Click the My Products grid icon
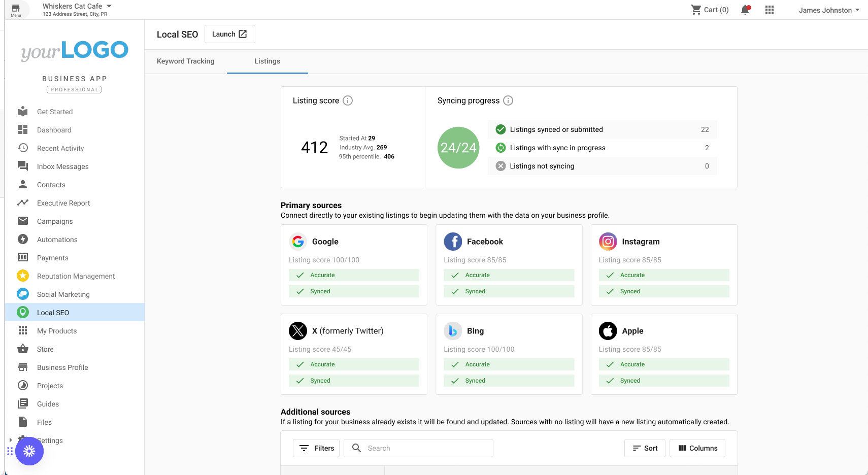The image size is (868, 475). (23, 330)
